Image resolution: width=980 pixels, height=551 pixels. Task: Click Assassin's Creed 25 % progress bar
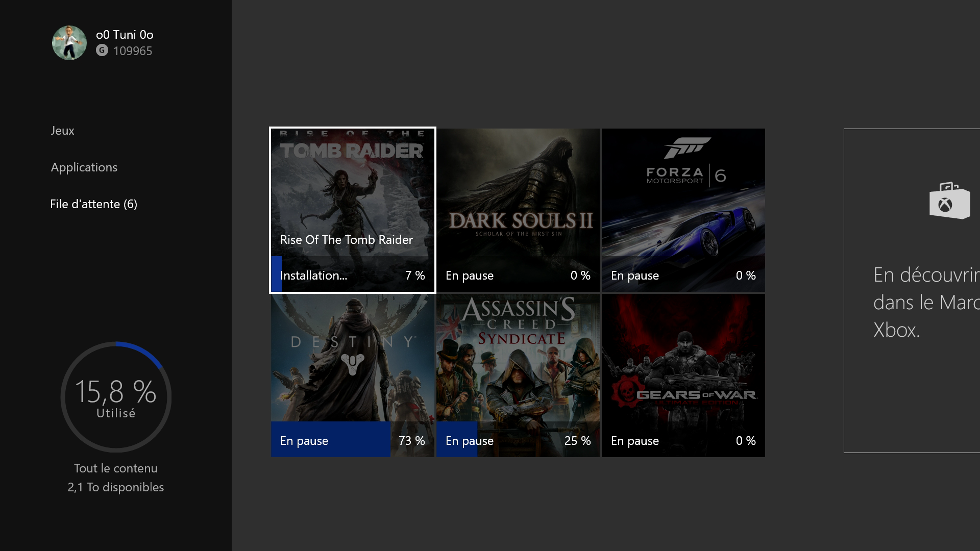tap(518, 439)
